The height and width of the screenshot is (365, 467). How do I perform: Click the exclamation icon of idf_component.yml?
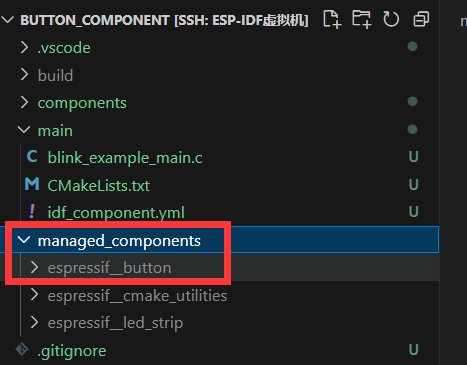(32, 212)
